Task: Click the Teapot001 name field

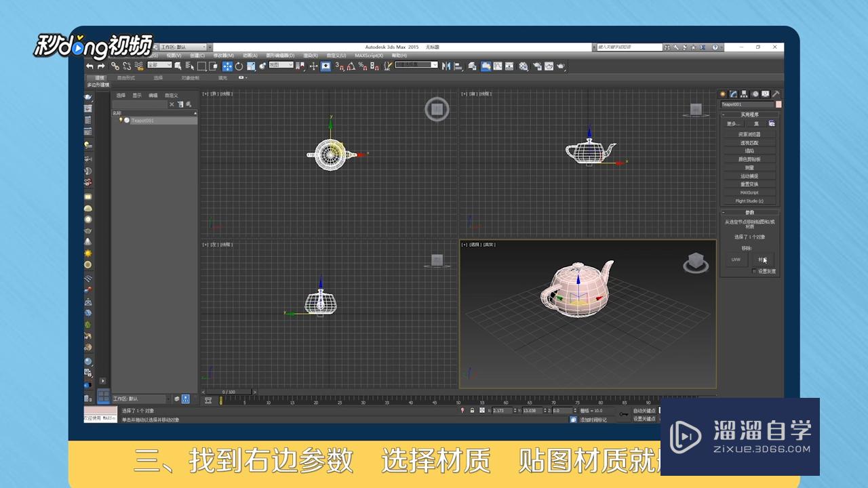Action: coord(747,104)
